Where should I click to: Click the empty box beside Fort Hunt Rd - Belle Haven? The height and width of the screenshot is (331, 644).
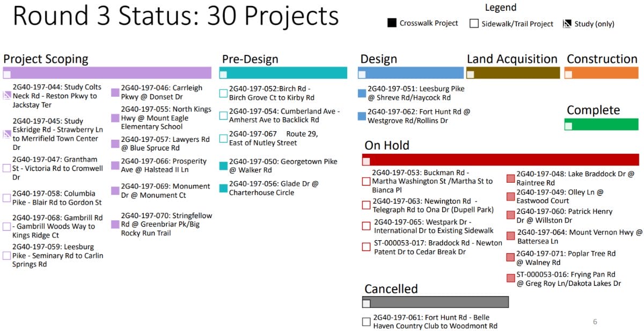tap(367, 322)
